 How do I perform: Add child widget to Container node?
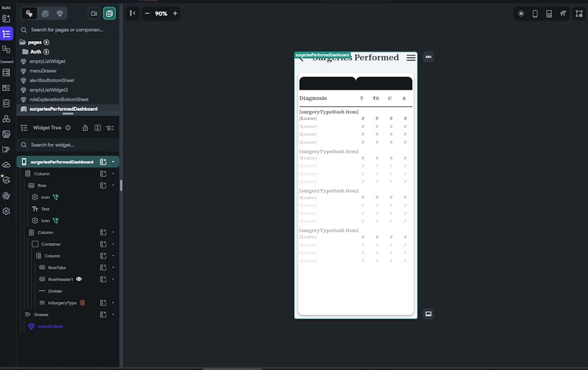(103, 244)
